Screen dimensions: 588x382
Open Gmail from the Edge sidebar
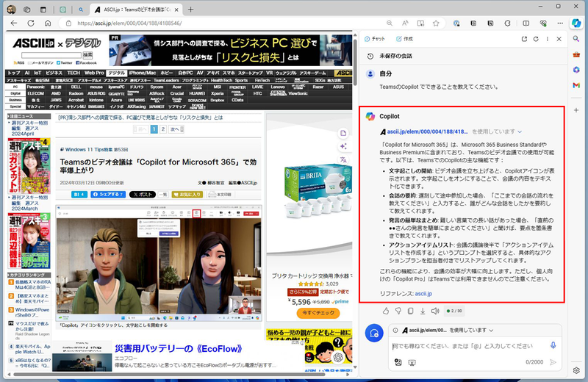(576, 85)
